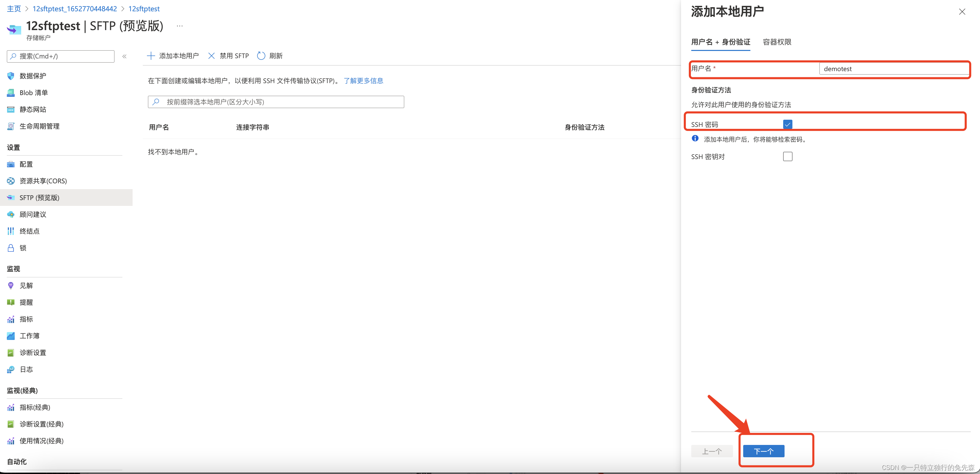The height and width of the screenshot is (474, 980).
Task: Open the 12sftptest breadcrumb link
Action: [144, 9]
